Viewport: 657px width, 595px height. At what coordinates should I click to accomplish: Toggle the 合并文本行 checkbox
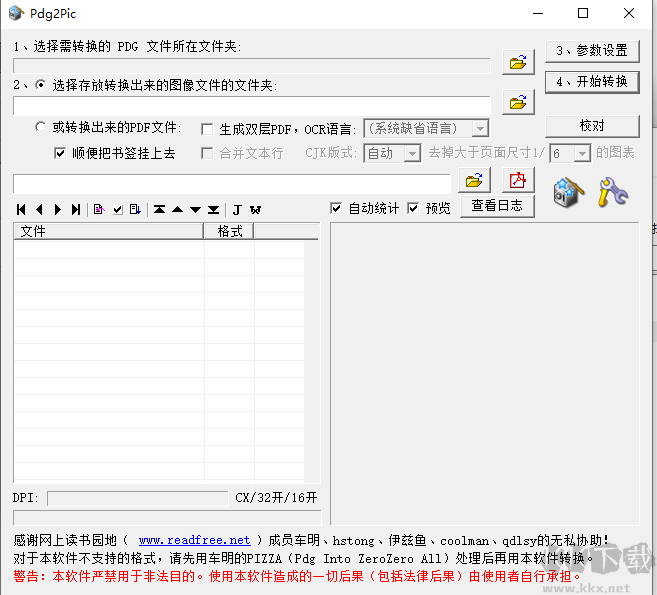[207, 153]
